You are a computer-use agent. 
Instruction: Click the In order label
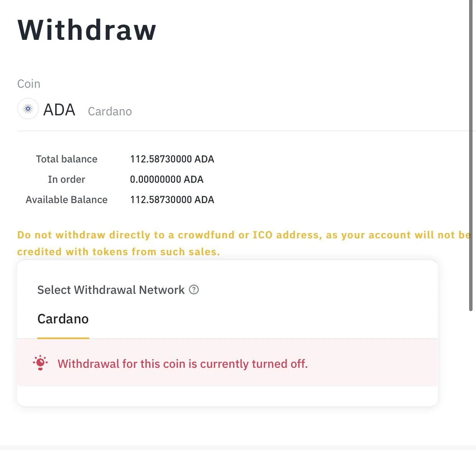click(66, 179)
